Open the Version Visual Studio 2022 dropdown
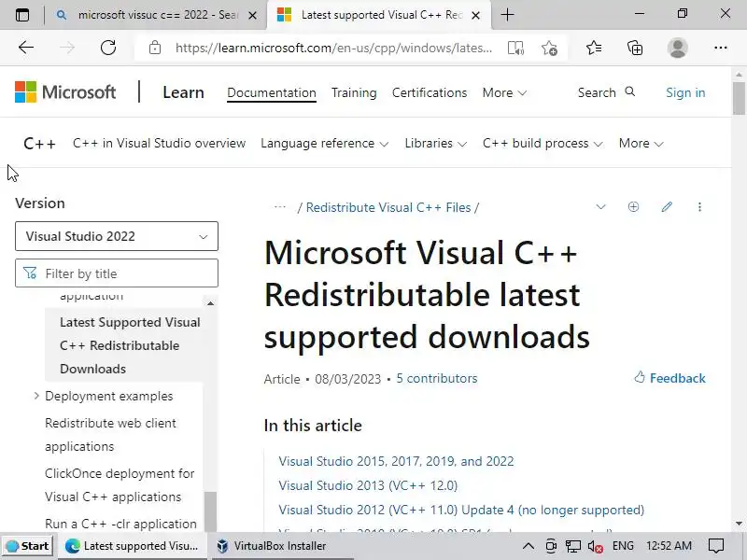Screen dimensions: 747x560 pyautogui.click(x=117, y=236)
